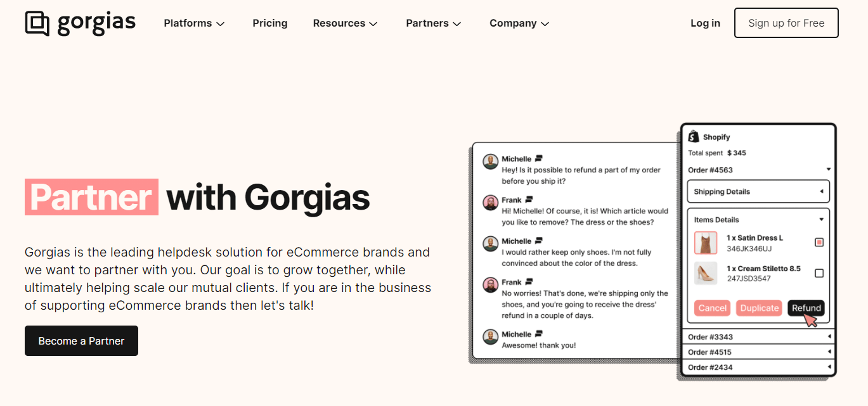The width and height of the screenshot is (868, 406).
Task: Open the Resources dropdown menu
Action: coord(346,23)
